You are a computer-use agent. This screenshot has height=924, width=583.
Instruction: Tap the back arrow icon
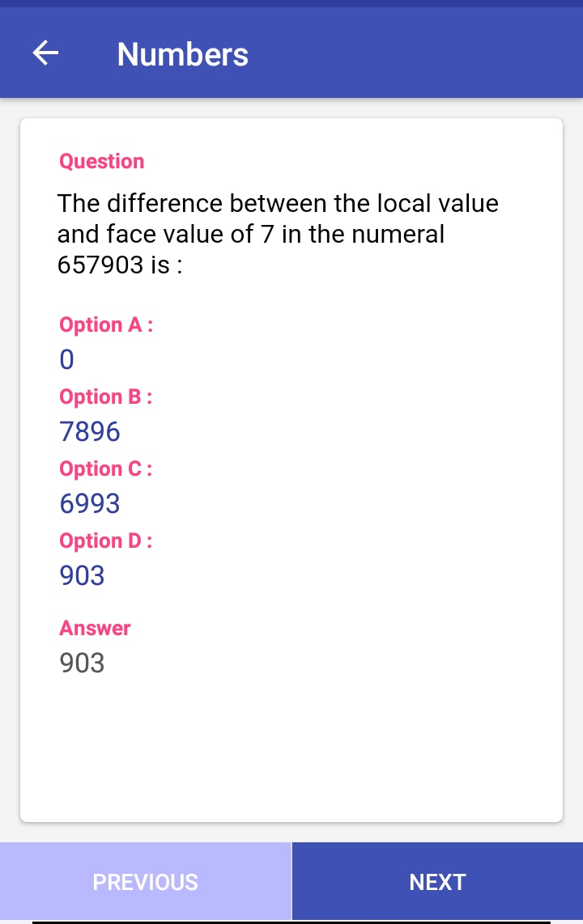[45, 53]
